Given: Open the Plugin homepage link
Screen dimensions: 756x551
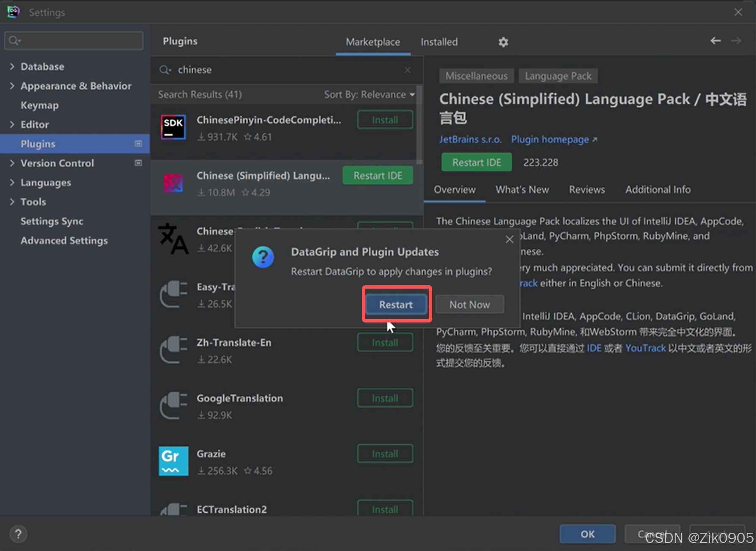Looking at the screenshot, I should click(550, 139).
